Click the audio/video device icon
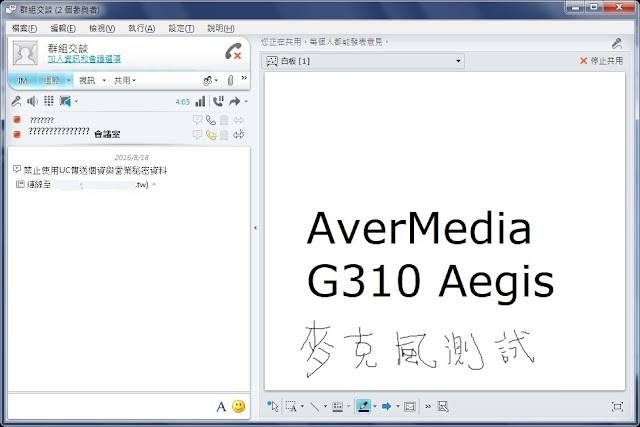 pos(65,101)
